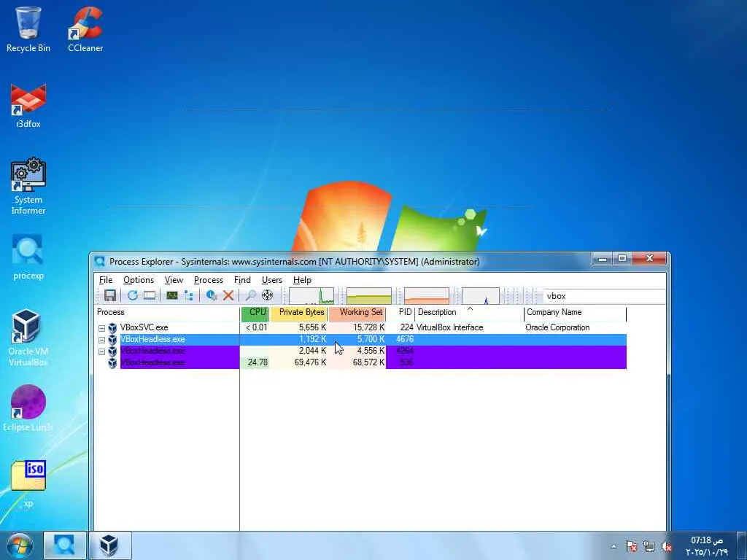This screenshot has height=560, width=747.
Task: Click Process Explorer taskbar button
Action: 64,545
